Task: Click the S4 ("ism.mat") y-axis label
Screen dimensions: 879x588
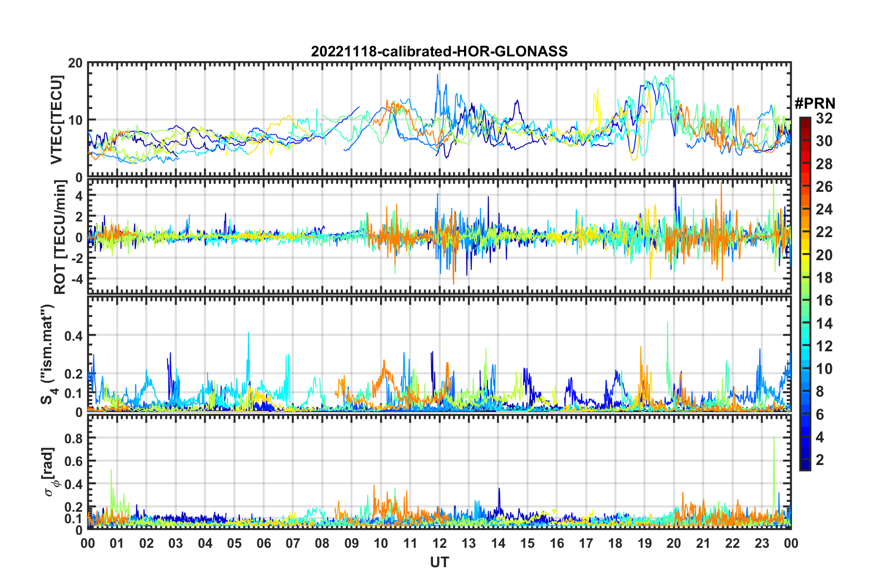Action: [47, 354]
